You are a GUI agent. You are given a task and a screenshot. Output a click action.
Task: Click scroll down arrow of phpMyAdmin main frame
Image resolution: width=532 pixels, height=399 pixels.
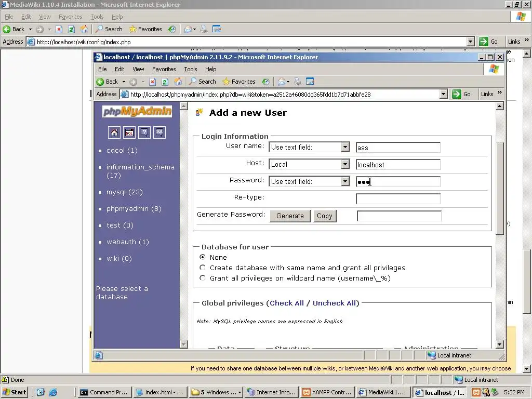(x=499, y=344)
